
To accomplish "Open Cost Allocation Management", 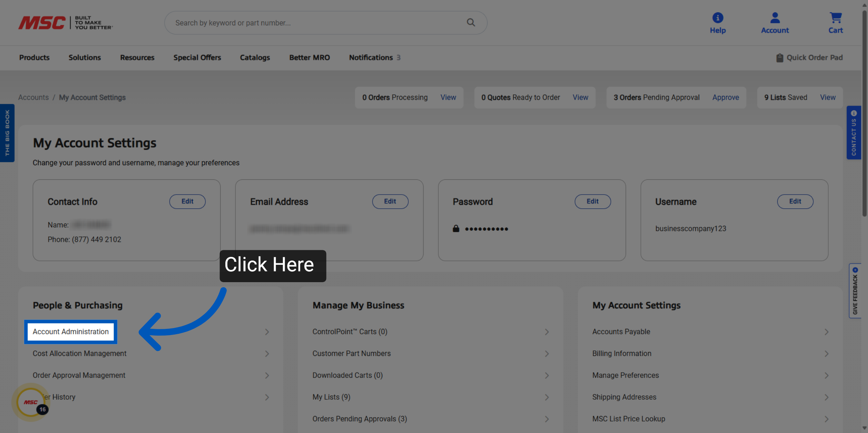I will 80,353.
